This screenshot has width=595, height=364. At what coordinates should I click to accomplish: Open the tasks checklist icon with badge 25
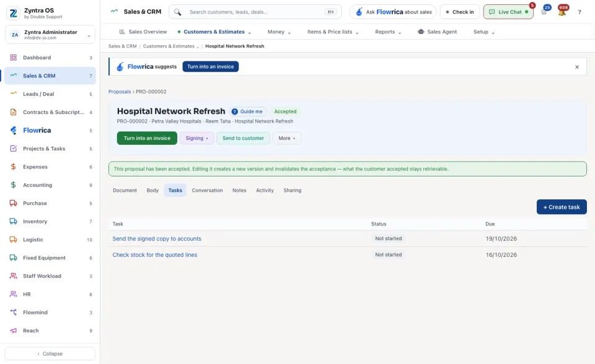544,12
